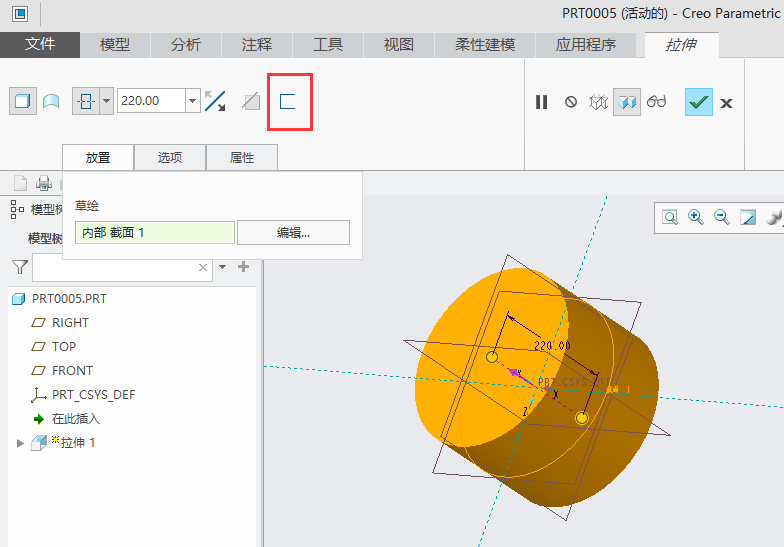Image resolution: width=784 pixels, height=547 pixels.
Task: Open the 文件 menu
Action: click(40, 45)
